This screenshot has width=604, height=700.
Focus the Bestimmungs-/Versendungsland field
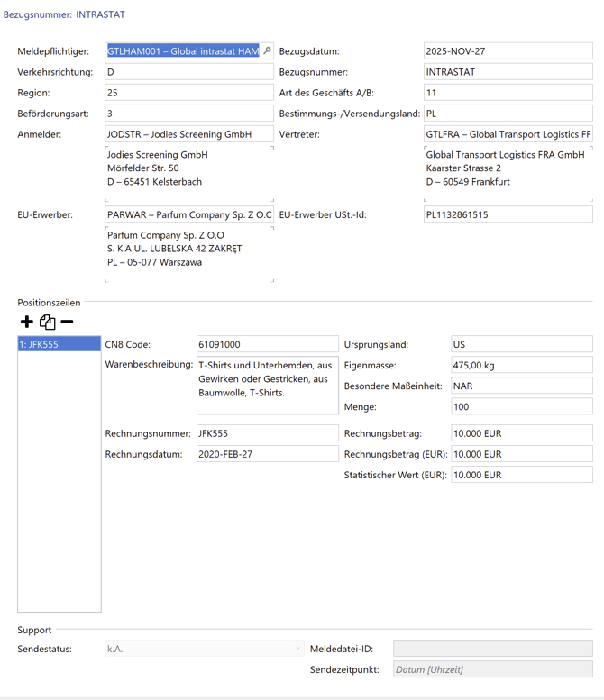(x=508, y=114)
